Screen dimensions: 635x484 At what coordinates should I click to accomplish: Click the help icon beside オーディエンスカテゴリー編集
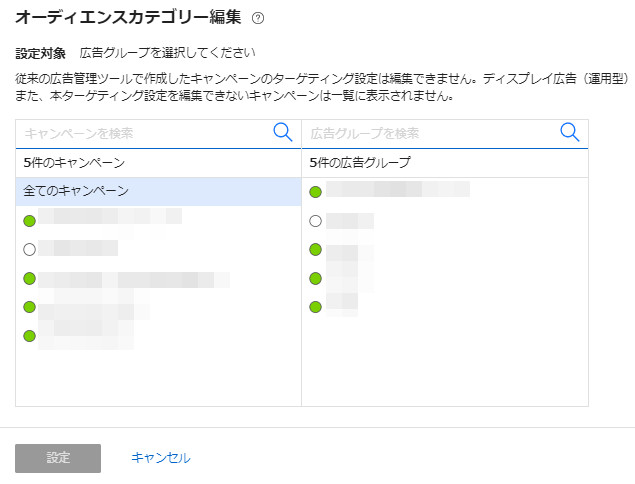tap(258, 18)
